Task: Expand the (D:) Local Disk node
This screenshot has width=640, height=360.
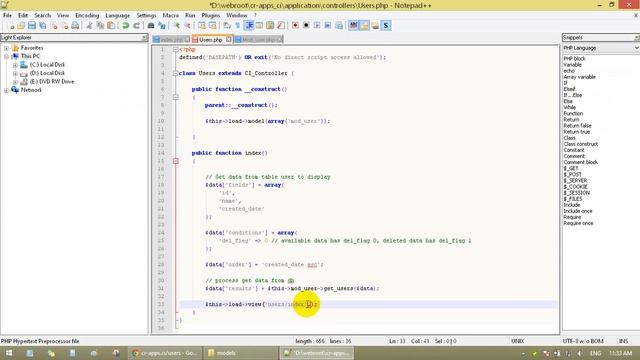Action: pos(15,73)
